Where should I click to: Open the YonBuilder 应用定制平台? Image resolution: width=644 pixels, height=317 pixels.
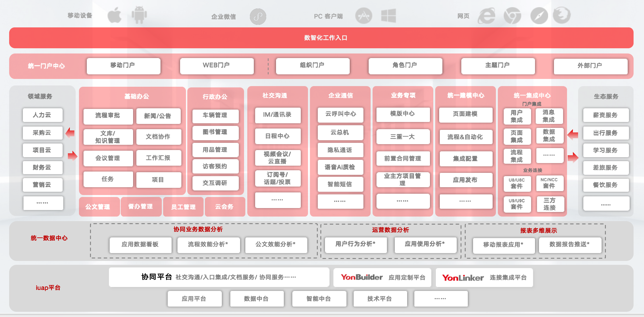(382, 277)
